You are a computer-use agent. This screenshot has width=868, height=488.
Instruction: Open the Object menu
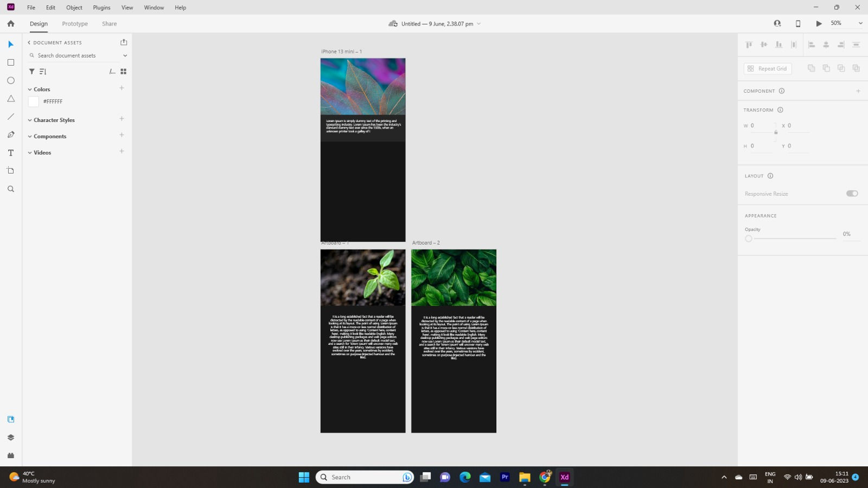[x=74, y=8]
